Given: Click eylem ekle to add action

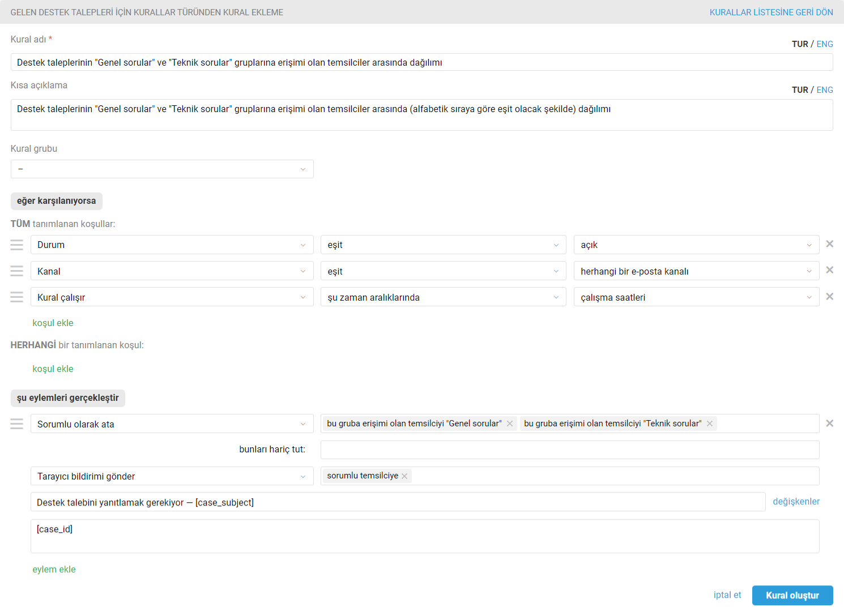Looking at the screenshot, I should click(54, 570).
